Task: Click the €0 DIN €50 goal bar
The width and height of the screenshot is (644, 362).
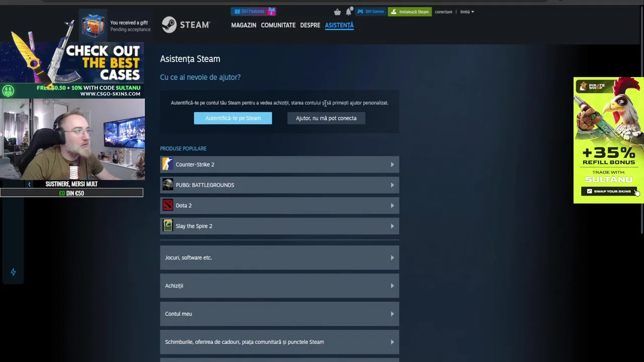Action: tap(71, 193)
